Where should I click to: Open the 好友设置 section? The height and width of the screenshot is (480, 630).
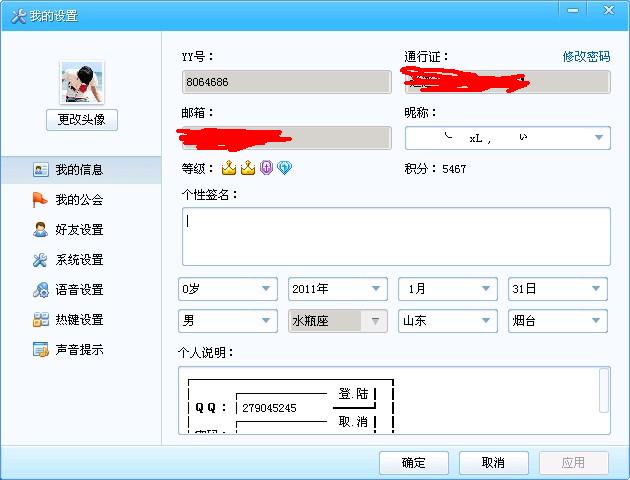pos(81,229)
